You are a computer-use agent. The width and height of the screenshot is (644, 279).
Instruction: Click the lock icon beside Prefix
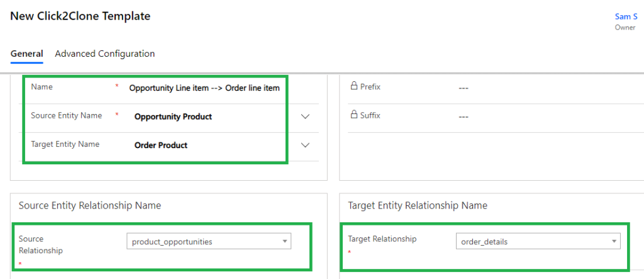(x=353, y=86)
